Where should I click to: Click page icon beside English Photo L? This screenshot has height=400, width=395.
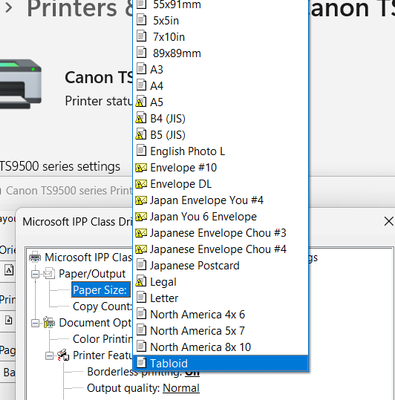(141, 151)
